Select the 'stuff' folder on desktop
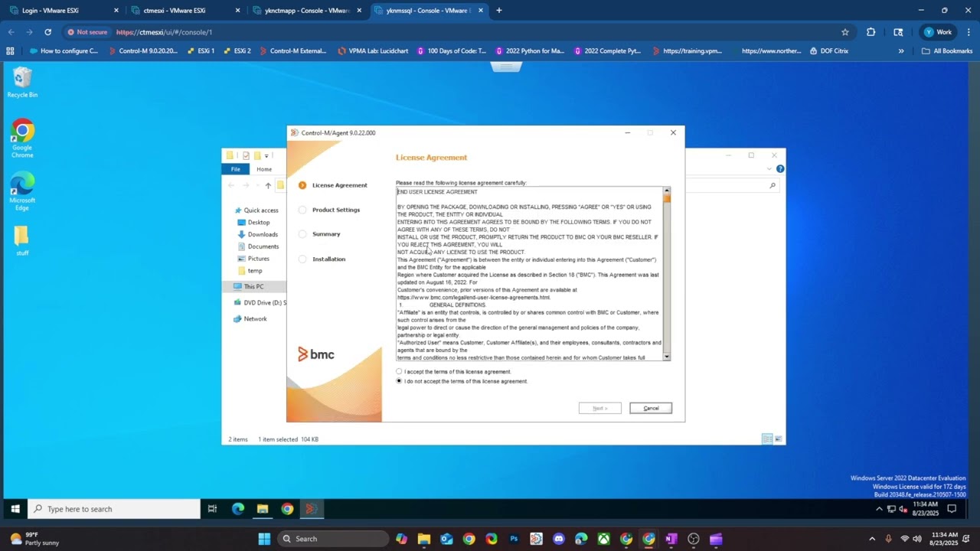 22,241
